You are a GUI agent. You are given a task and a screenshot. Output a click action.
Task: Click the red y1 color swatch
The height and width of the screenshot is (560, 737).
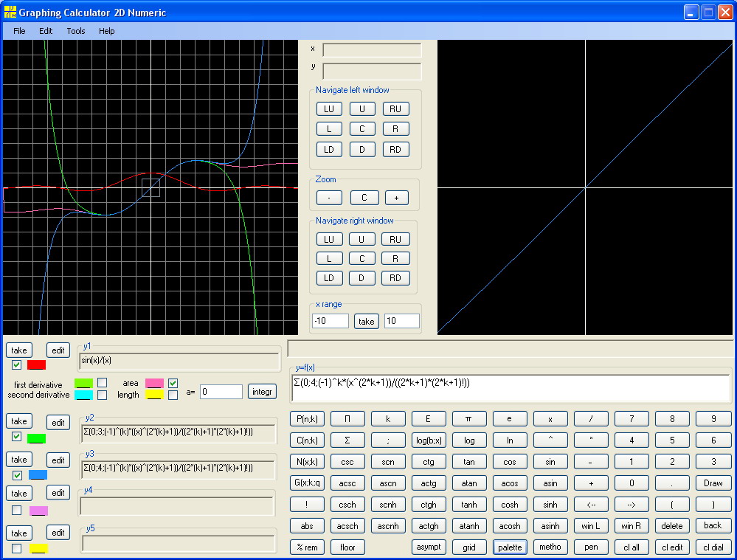click(37, 365)
